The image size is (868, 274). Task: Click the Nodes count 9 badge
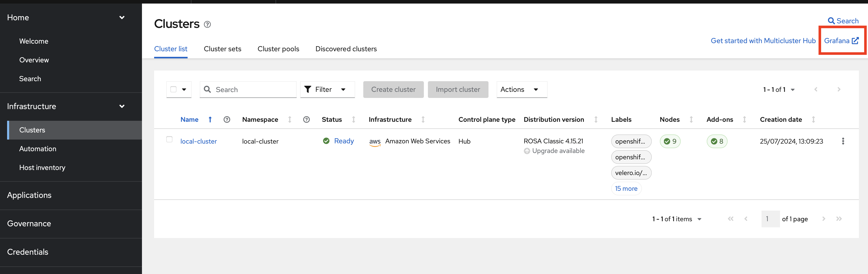(670, 141)
